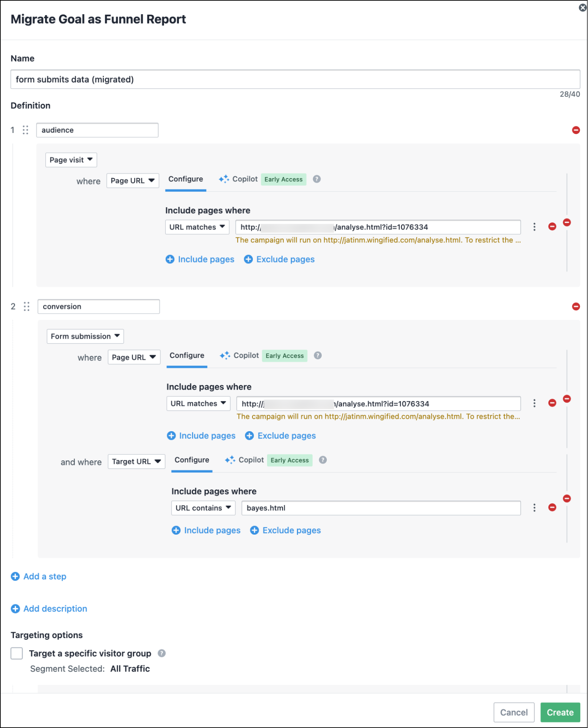Open help icon beside audience Copilot tab
The image size is (588, 728).
(317, 179)
